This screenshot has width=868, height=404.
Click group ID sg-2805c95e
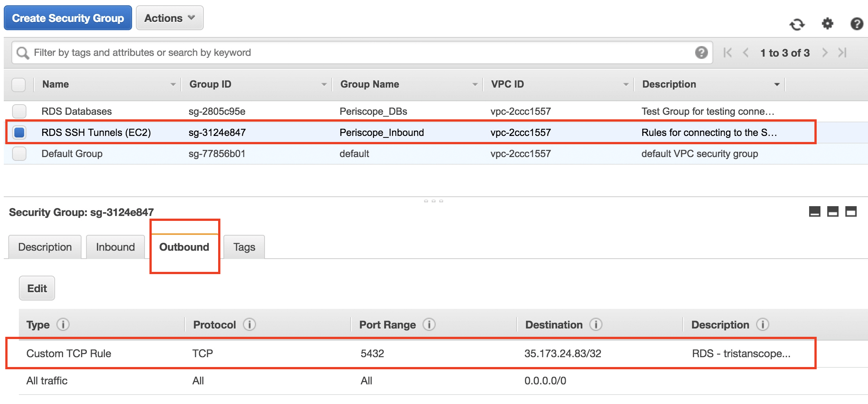pos(217,111)
